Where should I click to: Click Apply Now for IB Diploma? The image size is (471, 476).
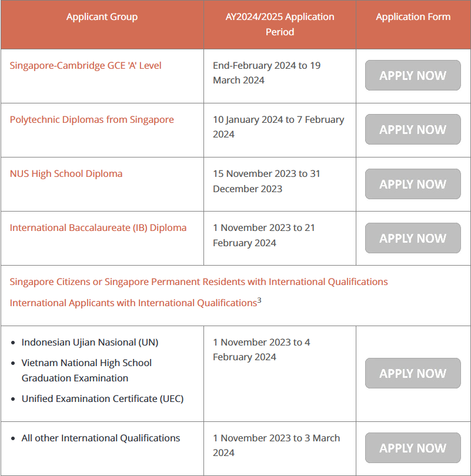413,238
